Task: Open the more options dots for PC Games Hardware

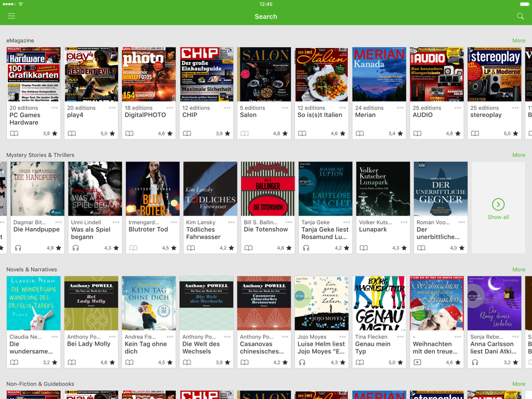Action: (55, 108)
